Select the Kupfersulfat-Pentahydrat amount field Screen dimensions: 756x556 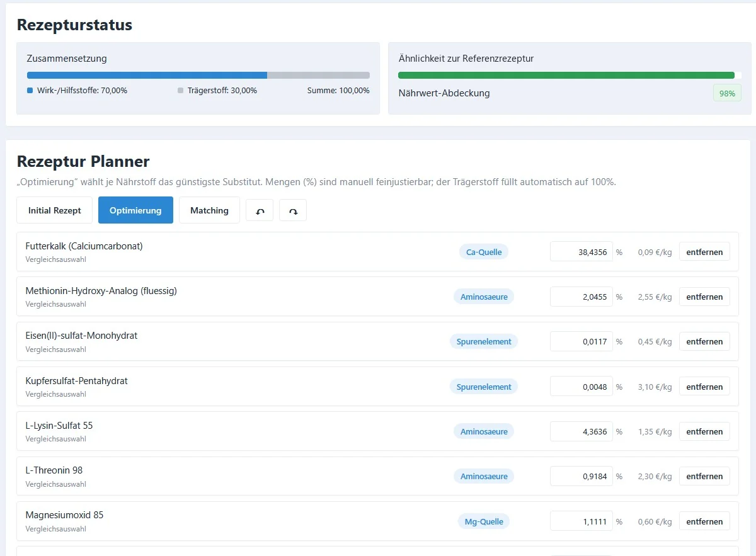581,387
